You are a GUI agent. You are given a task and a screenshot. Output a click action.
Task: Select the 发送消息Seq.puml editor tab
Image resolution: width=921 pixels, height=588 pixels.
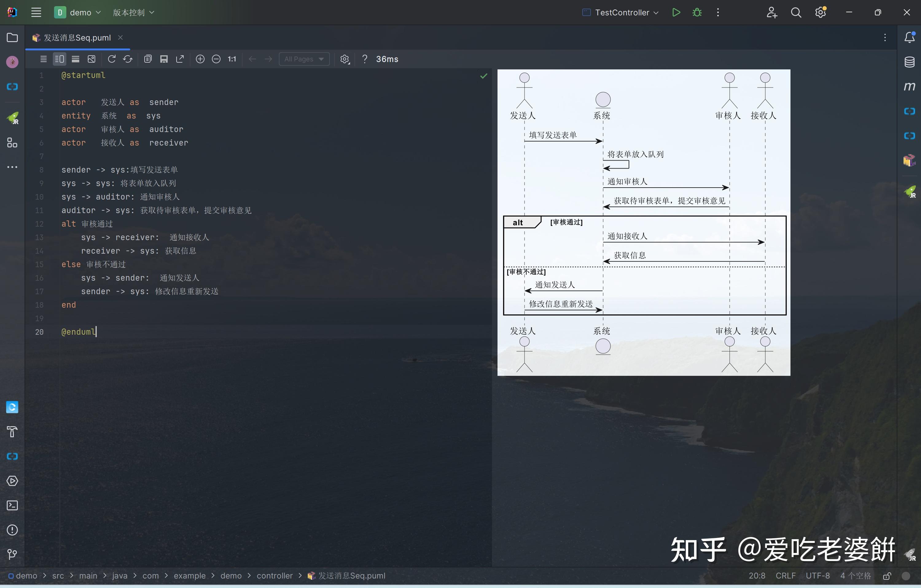click(x=75, y=37)
